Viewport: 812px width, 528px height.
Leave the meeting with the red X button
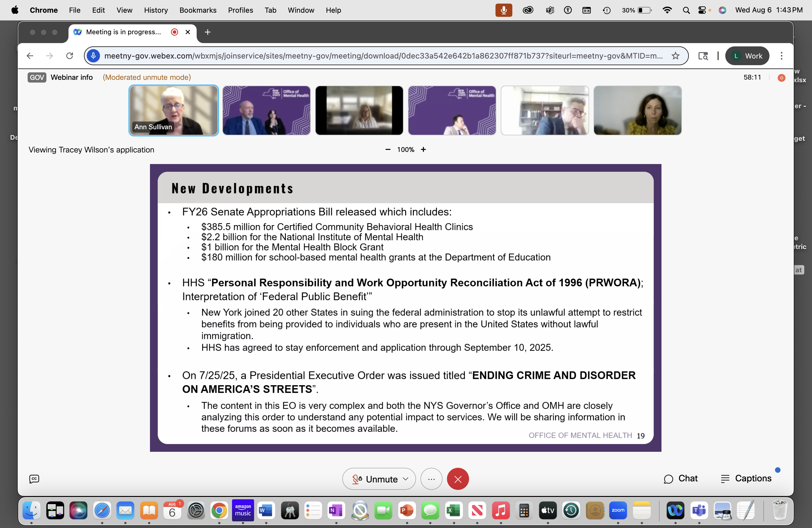tap(458, 479)
